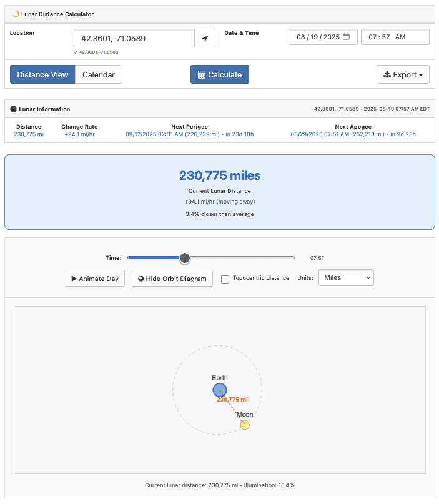Screen dimensions: 439x504
Task: Switch to the Calendar tab
Action: coord(99,74)
